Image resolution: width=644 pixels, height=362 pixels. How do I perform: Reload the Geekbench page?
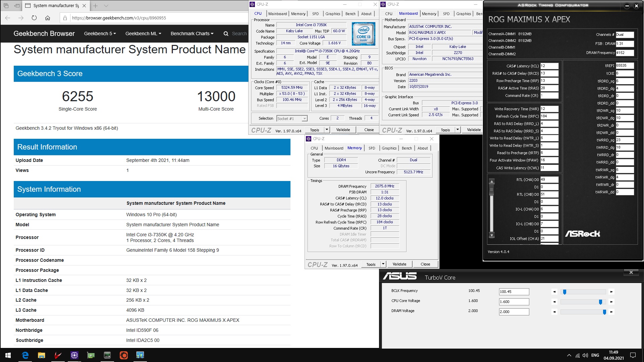[34, 18]
